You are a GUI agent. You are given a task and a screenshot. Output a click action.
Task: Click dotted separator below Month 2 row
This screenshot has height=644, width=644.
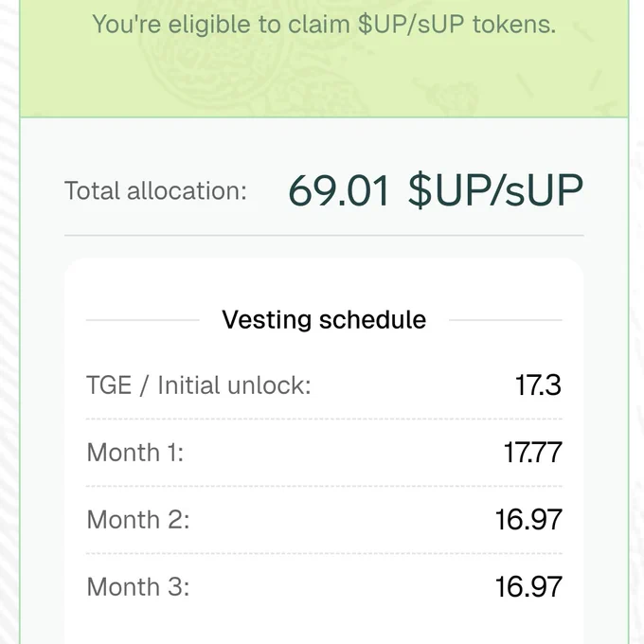[324, 553]
